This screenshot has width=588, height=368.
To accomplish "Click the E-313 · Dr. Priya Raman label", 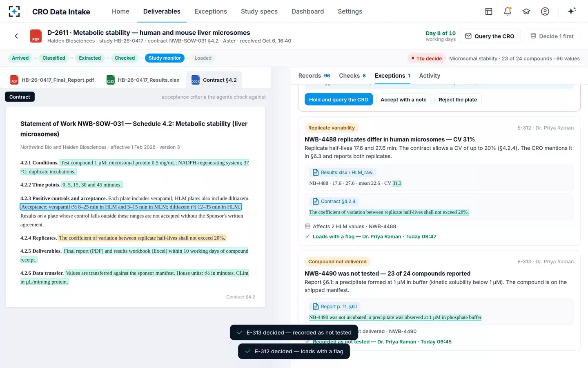I will click(x=546, y=262).
